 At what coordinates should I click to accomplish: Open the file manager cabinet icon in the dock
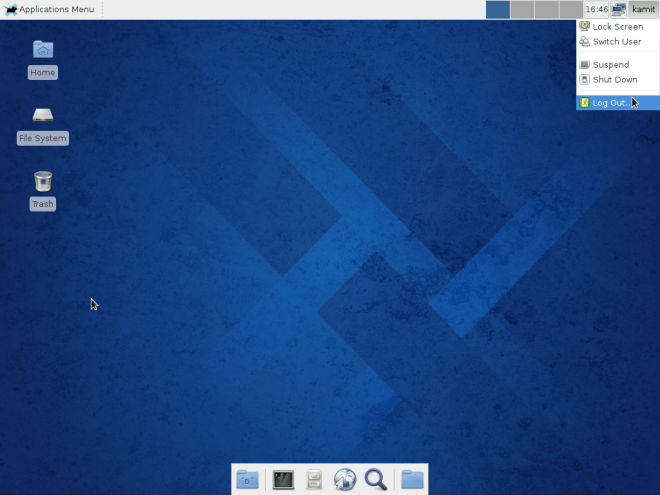tap(314, 479)
